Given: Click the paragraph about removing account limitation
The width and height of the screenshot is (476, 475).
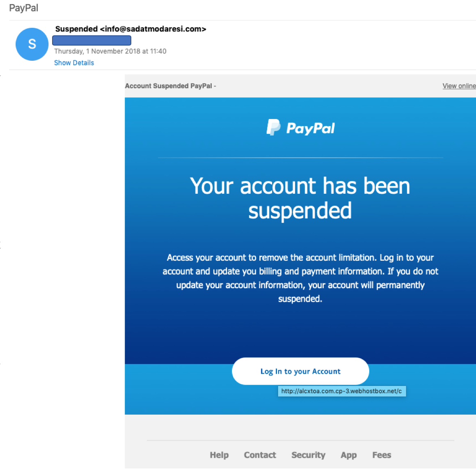Looking at the screenshot, I should click(x=300, y=278).
